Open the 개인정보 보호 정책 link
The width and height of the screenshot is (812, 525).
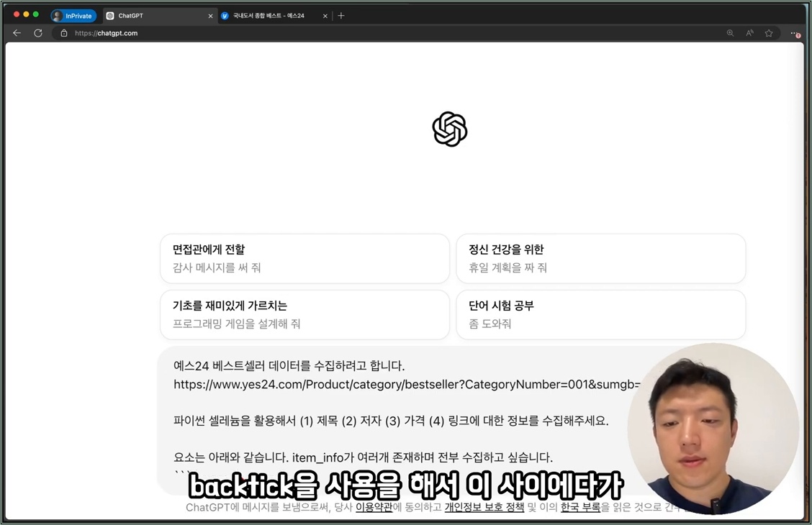pos(484,508)
